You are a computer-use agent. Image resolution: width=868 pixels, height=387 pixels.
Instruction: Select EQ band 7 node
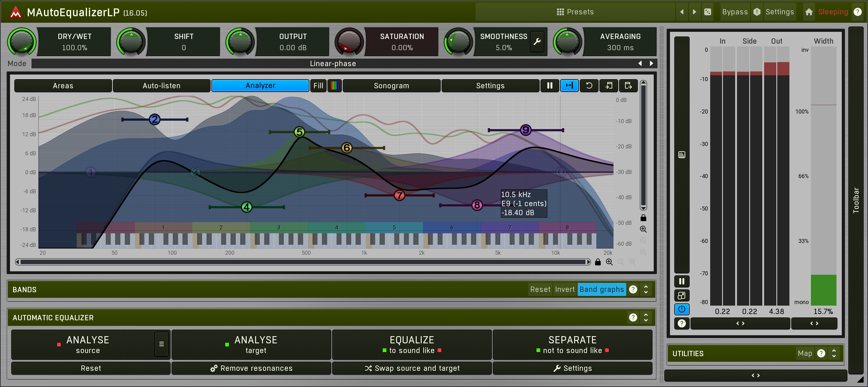[399, 195]
